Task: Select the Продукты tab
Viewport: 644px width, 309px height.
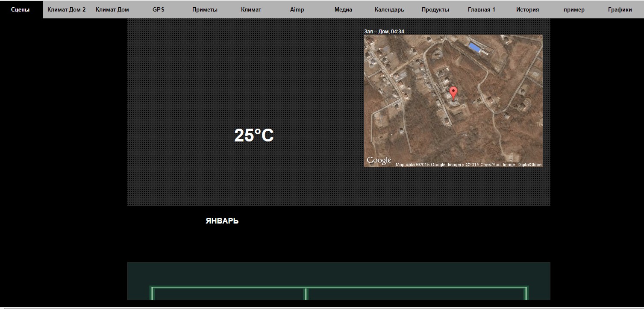Action: pos(435,9)
